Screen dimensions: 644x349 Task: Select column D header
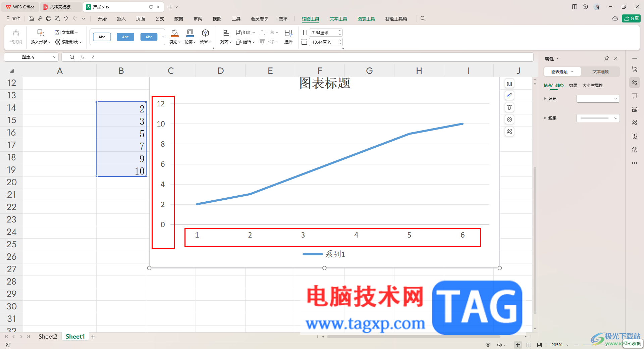click(220, 71)
